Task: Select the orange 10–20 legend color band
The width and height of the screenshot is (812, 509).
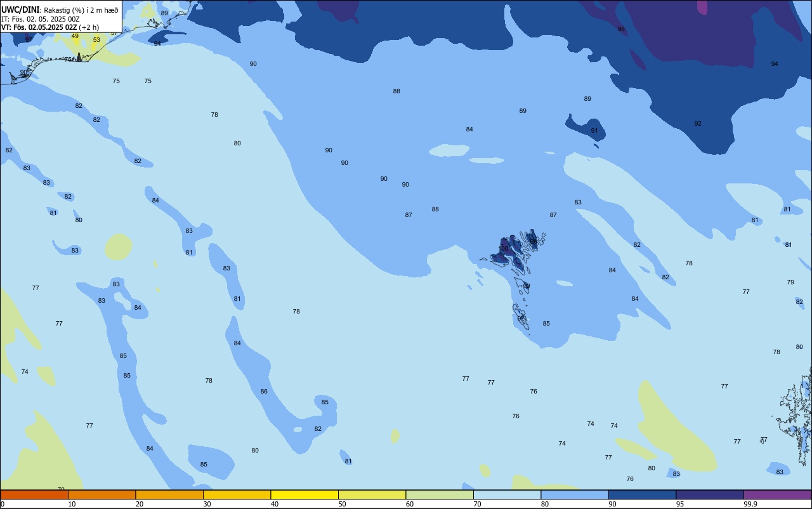Action: click(x=101, y=494)
